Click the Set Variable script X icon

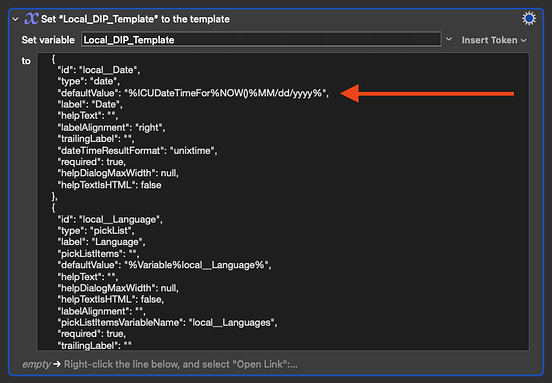click(31, 19)
